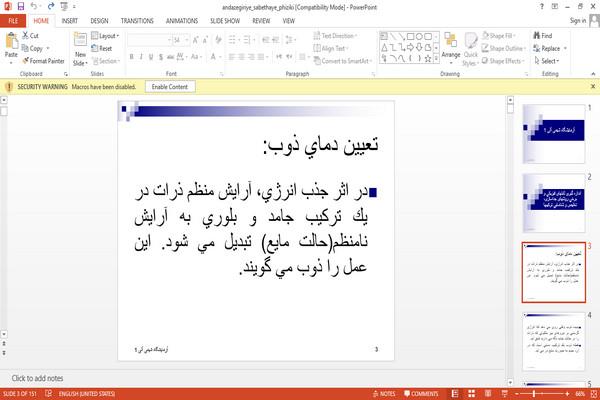Open the Font dialog launcher
This screenshot has height=400, width=600.
(222, 74)
